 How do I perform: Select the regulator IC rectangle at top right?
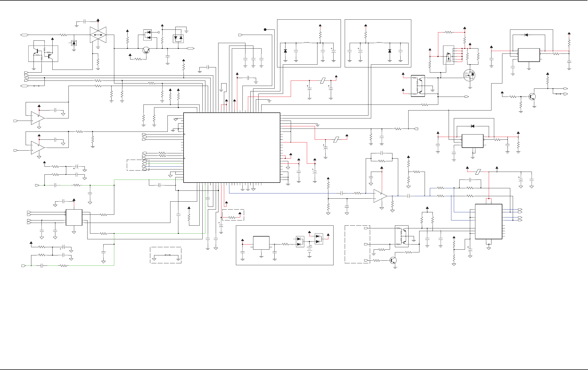point(529,55)
